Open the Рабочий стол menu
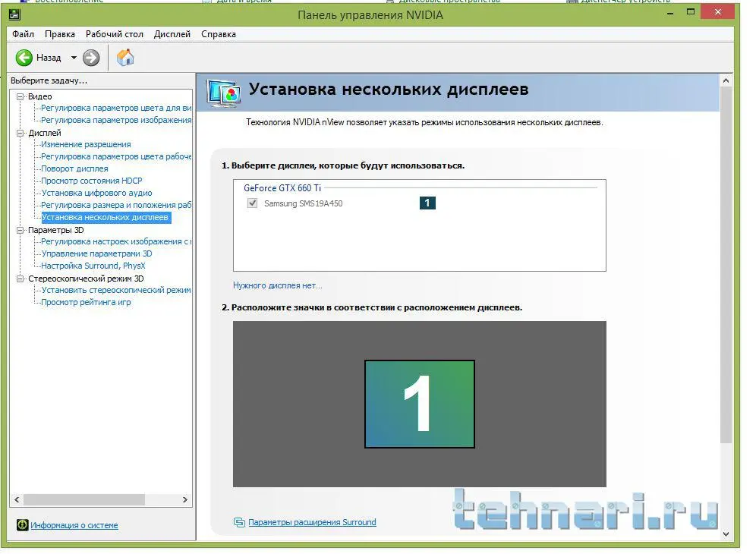 tap(115, 34)
